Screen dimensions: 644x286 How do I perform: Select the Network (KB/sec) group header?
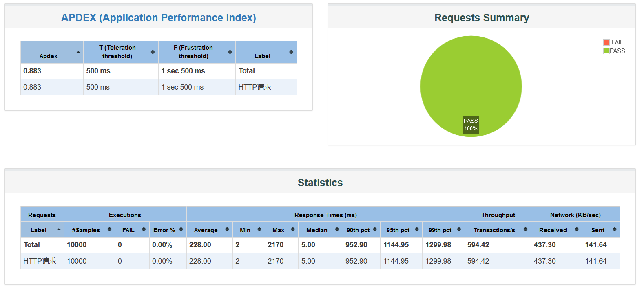pyautogui.click(x=575, y=215)
